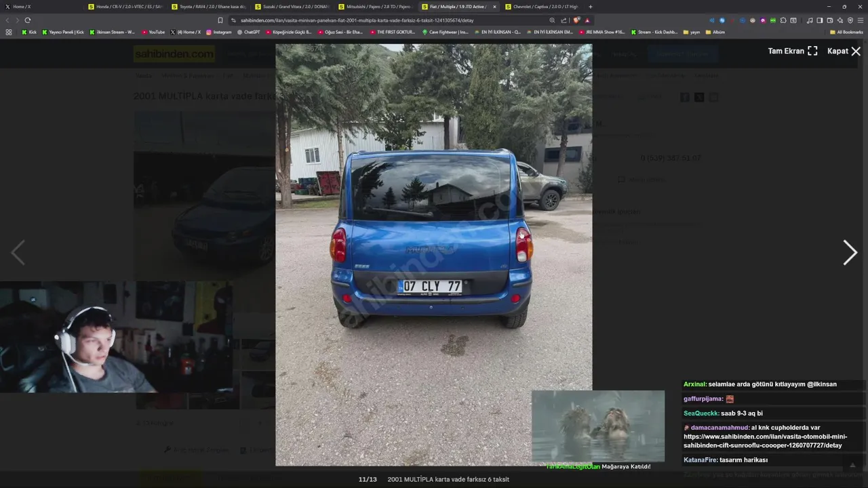Viewport: 868px width, 488px height.
Task: Click the browser forward arrow
Action: [18, 20]
